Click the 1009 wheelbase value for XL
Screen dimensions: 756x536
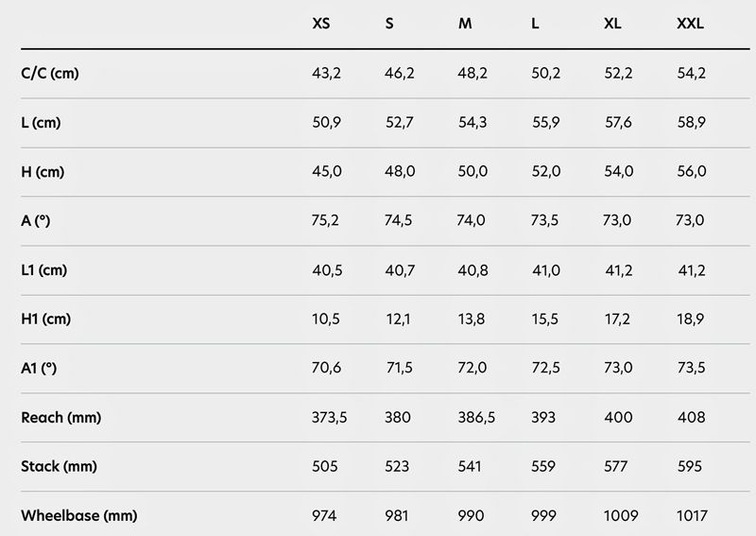pyautogui.click(x=621, y=516)
